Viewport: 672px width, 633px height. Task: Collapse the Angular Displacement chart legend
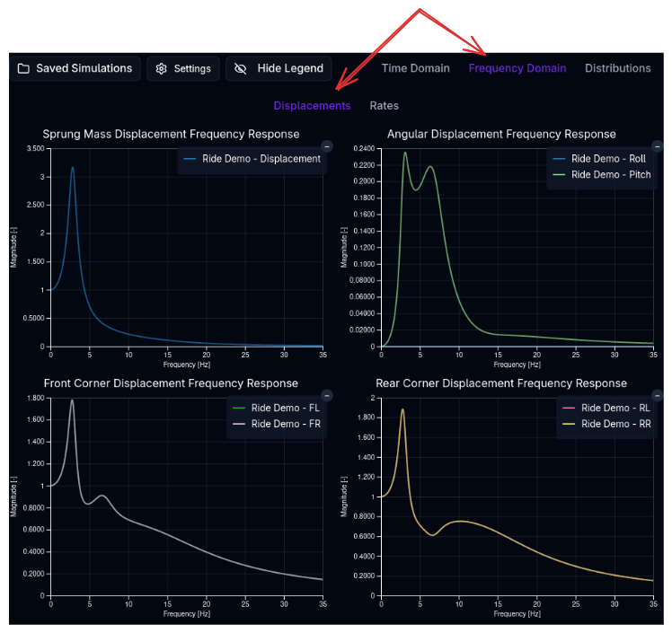coord(658,146)
